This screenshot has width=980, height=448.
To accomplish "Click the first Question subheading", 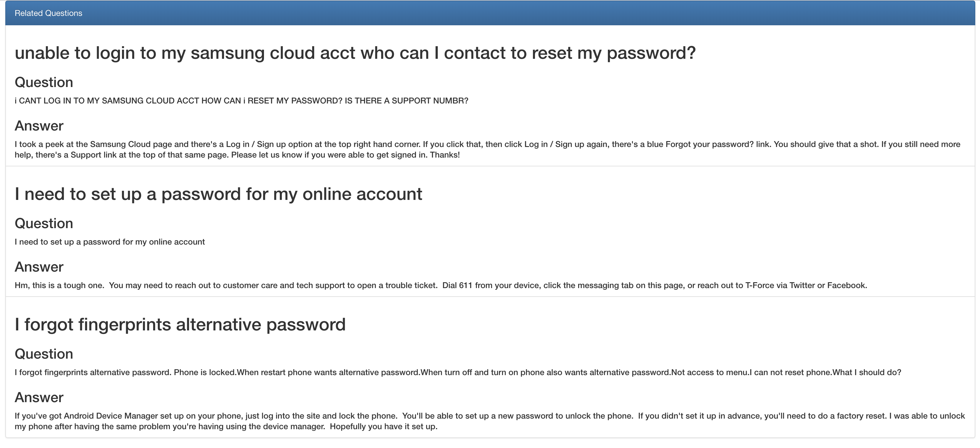I will 44,83.
